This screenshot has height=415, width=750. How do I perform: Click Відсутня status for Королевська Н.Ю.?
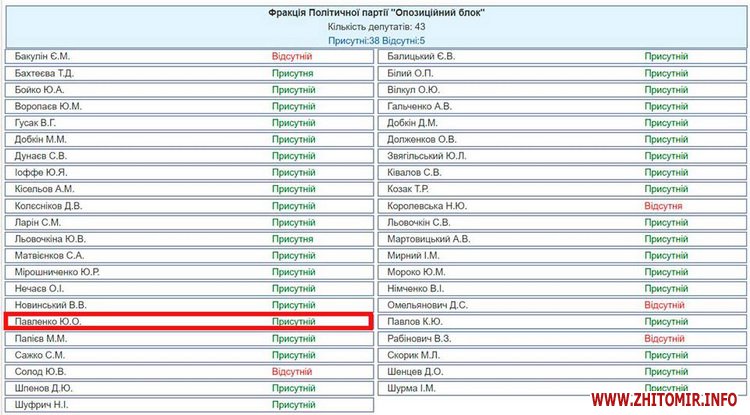[x=664, y=206]
